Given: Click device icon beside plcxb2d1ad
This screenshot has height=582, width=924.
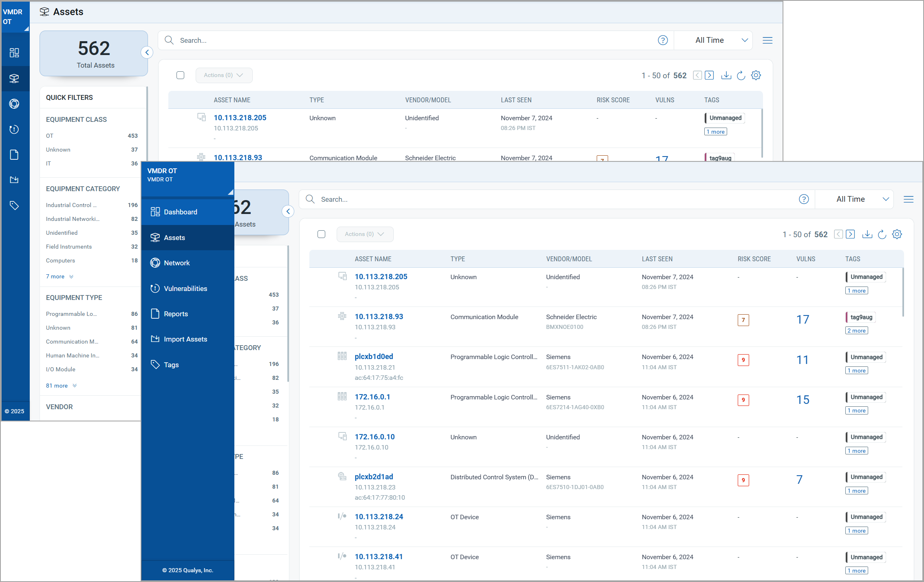Looking at the screenshot, I should pyautogui.click(x=342, y=476).
